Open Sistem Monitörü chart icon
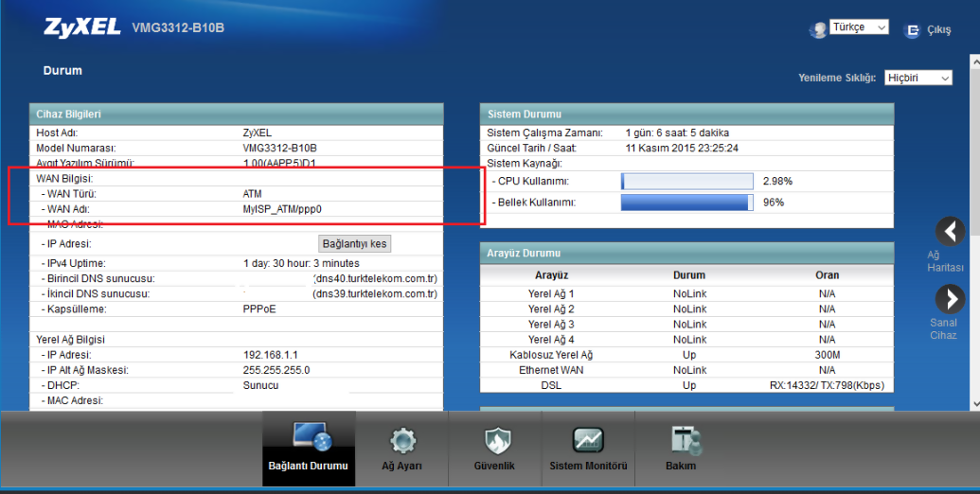Screen dimensions: 980x494 tap(588, 440)
